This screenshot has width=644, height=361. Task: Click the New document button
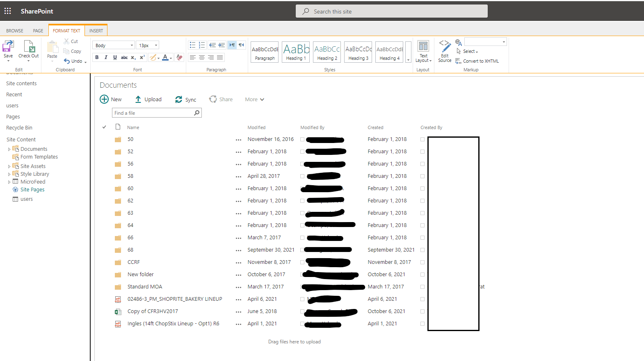pos(111,99)
